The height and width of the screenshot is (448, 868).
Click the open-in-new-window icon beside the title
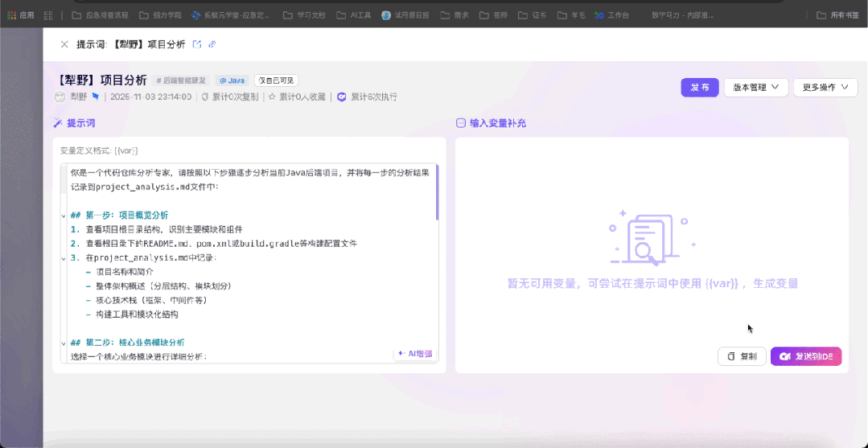(197, 44)
